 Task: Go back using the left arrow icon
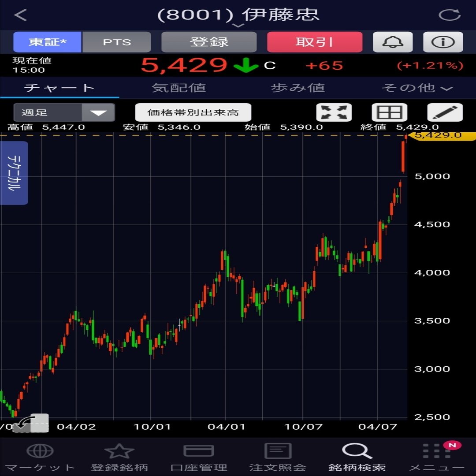20,15
